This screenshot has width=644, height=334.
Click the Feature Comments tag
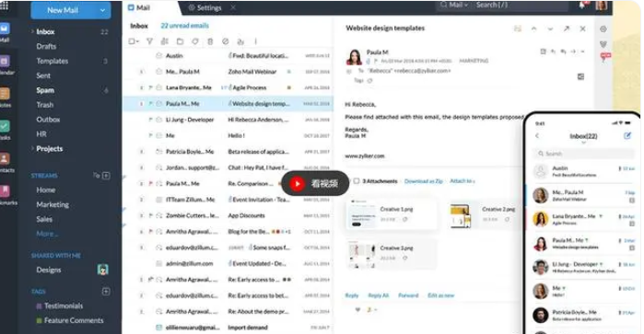pos(74,320)
